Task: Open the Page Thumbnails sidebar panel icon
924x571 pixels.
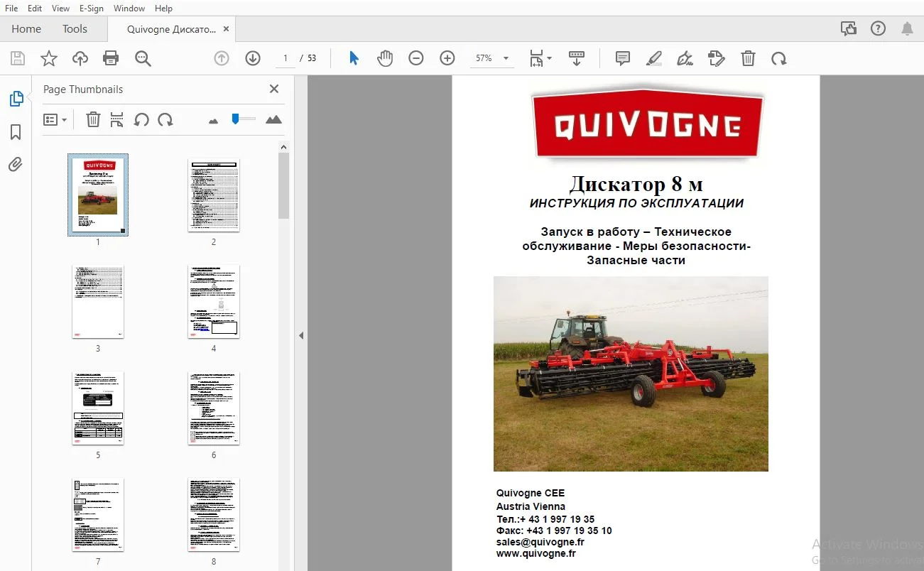Action: point(16,99)
